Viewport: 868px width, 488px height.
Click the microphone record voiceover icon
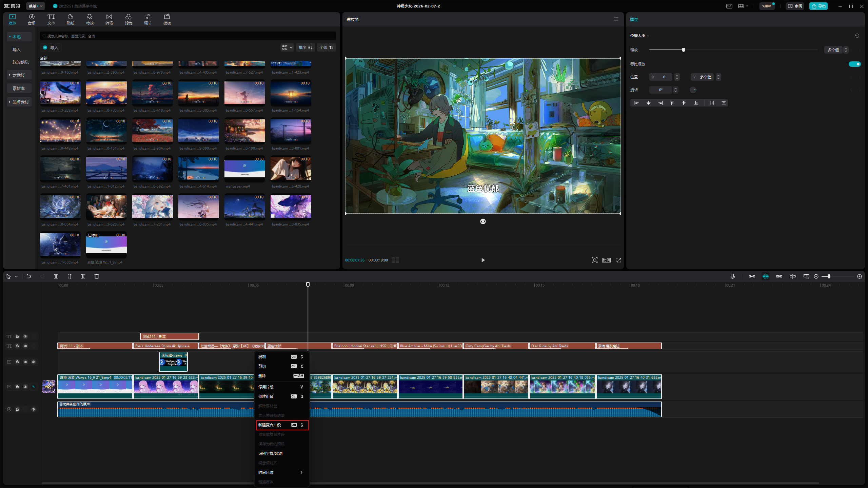tap(733, 276)
